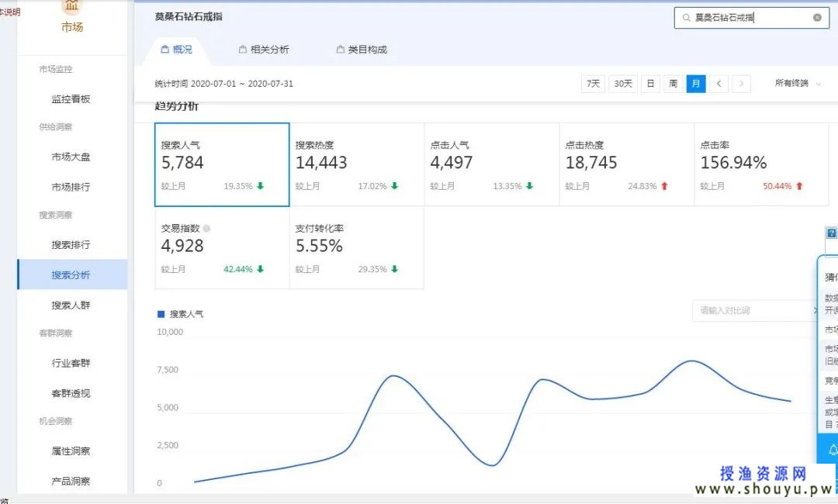Select the 搜索热度 metric card

coord(357,164)
